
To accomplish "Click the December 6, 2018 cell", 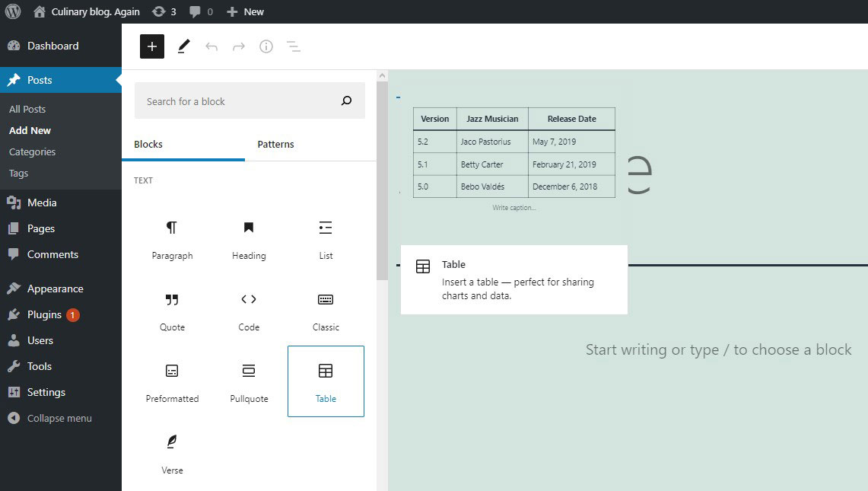I will tap(571, 187).
